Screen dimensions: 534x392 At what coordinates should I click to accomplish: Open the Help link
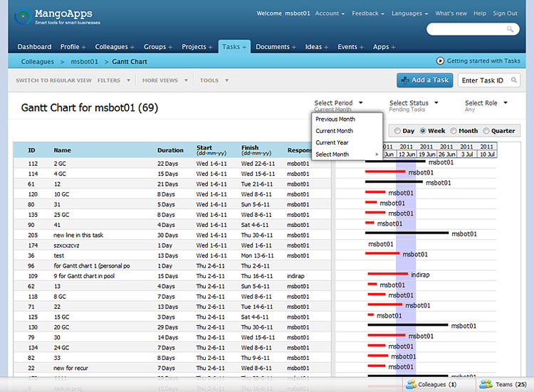point(480,14)
